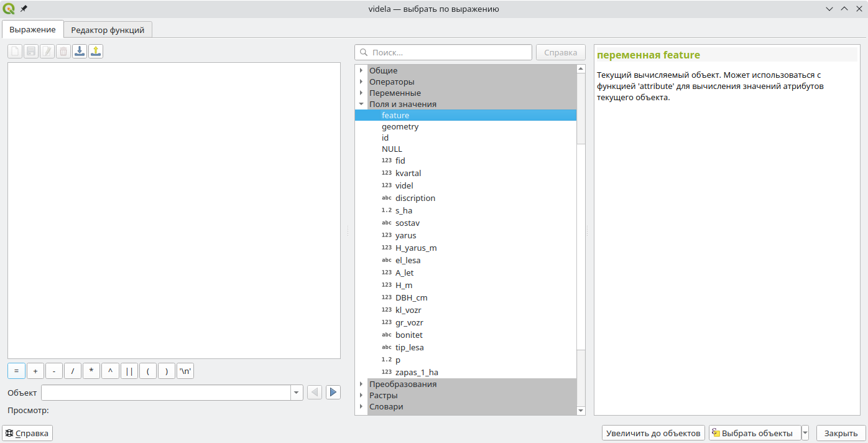
Task: Click Увеличить до объектов button
Action: 653,433
